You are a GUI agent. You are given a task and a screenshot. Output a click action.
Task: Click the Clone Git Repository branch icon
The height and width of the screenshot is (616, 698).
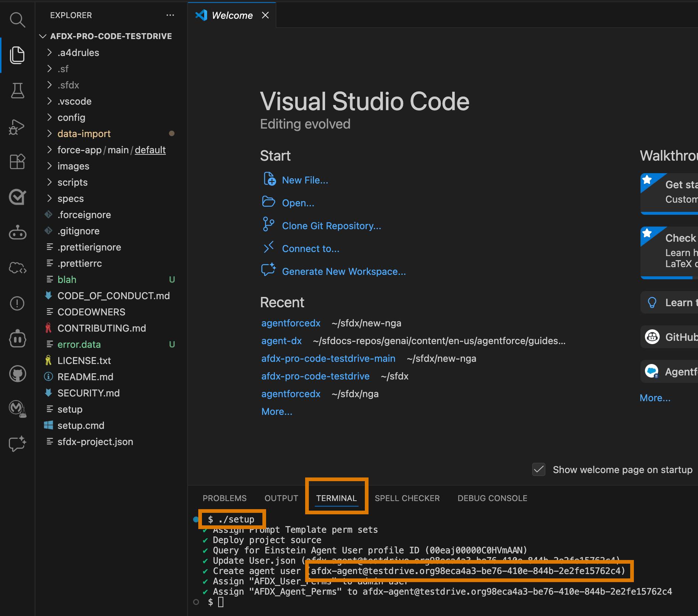point(268,224)
